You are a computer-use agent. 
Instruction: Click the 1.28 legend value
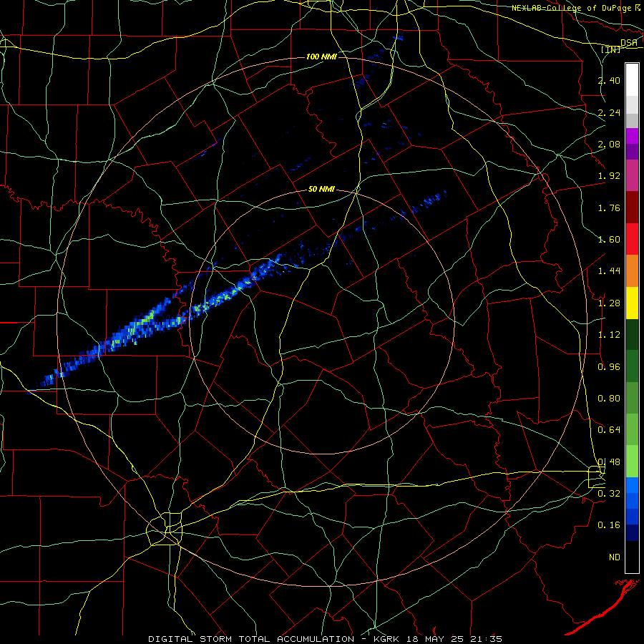(609, 303)
